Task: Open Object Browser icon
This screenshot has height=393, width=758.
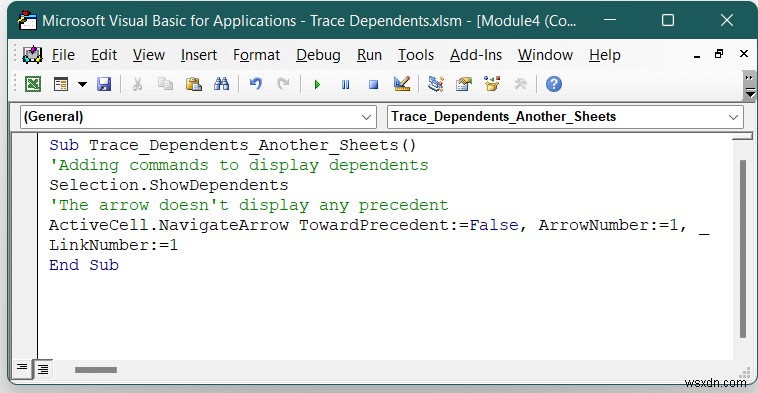Action: pos(492,85)
